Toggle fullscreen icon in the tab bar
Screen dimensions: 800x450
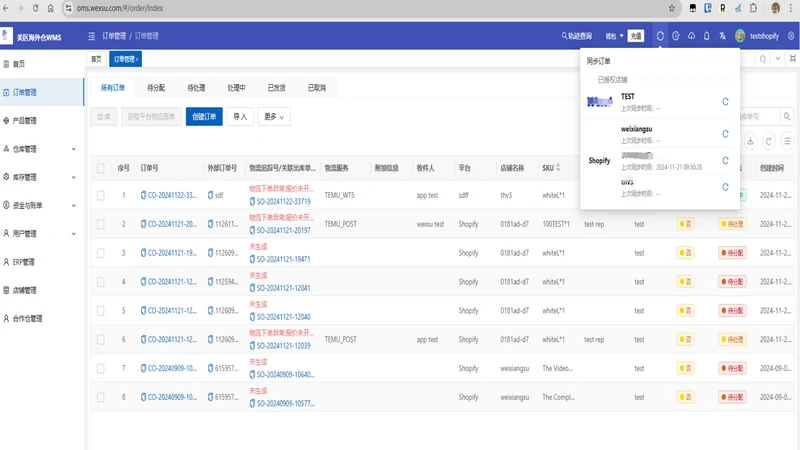(792, 59)
